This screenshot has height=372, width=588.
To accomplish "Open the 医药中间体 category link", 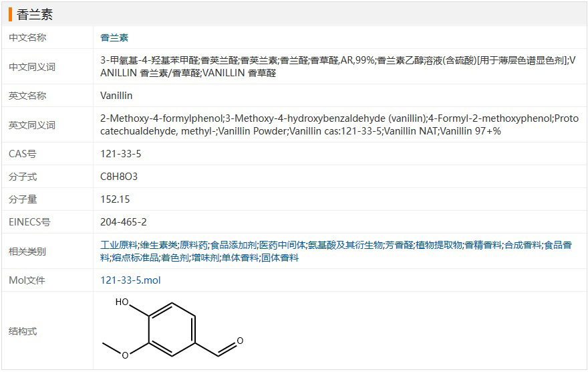I will point(283,245).
